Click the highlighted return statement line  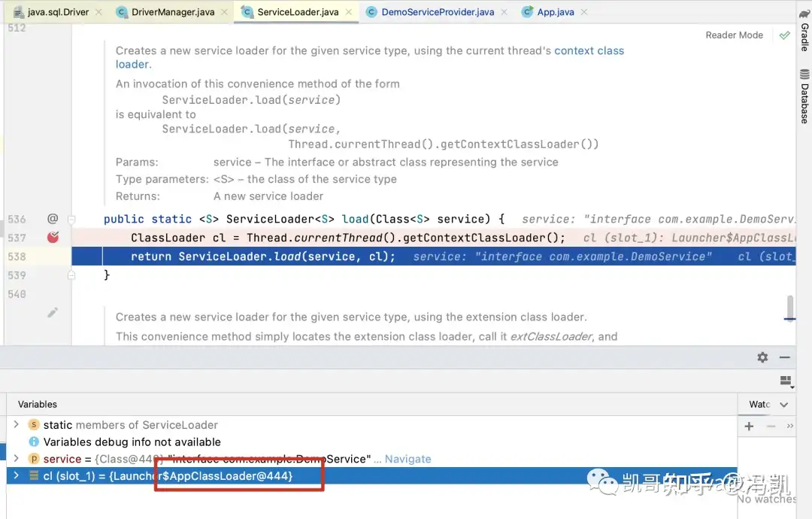pyautogui.click(x=434, y=256)
